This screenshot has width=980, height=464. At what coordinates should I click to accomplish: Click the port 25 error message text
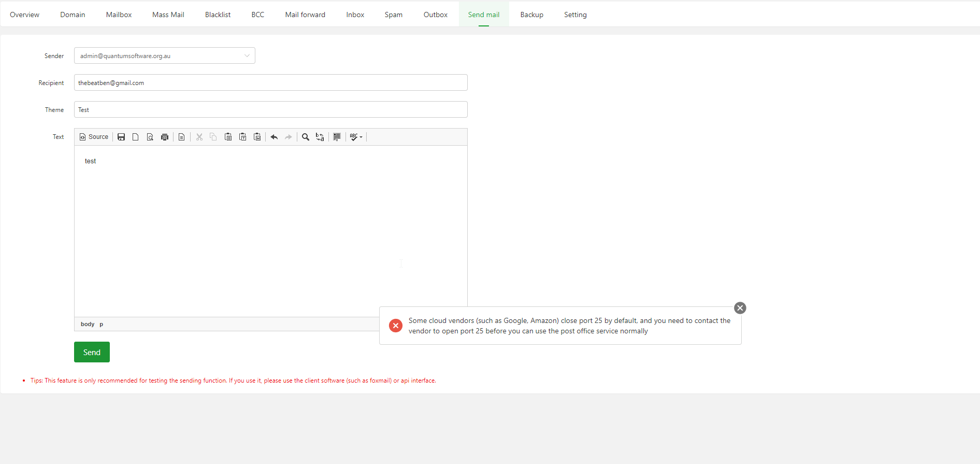(570, 326)
